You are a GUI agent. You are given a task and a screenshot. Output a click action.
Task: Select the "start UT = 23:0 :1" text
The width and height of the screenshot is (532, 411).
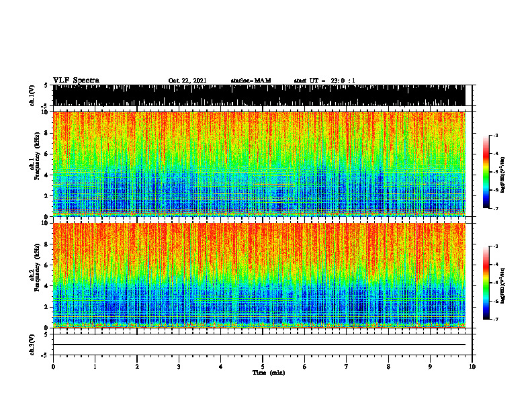(x=324, y=81)
